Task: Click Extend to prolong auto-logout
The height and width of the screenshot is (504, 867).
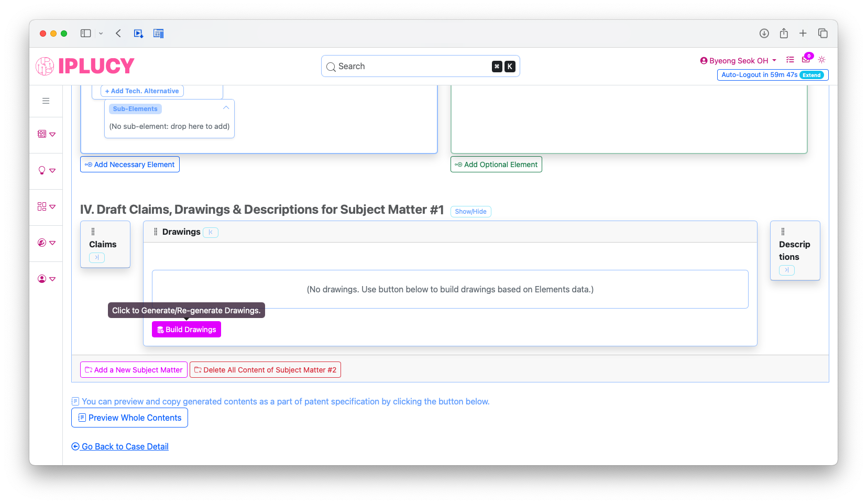Action: pyautogui.click(x=812, y=75)
